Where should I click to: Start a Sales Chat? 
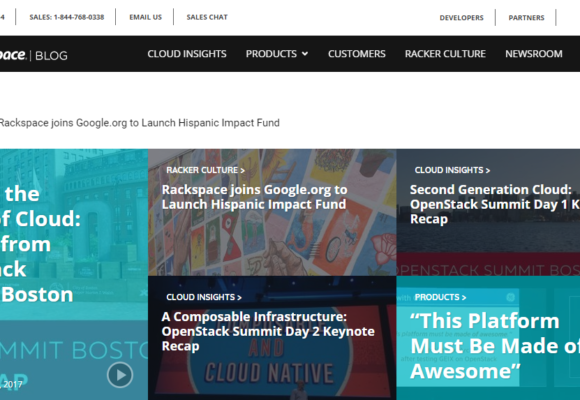pos(207,17)
